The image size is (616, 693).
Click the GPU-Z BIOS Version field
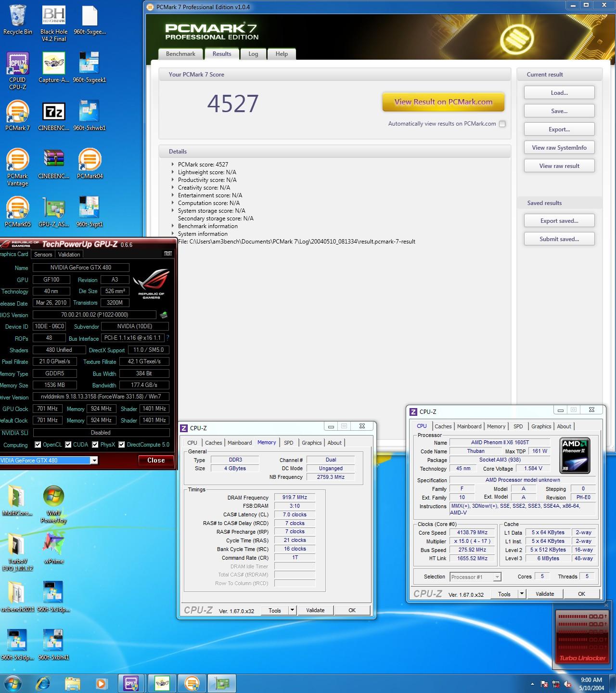(x=94, y=315)
